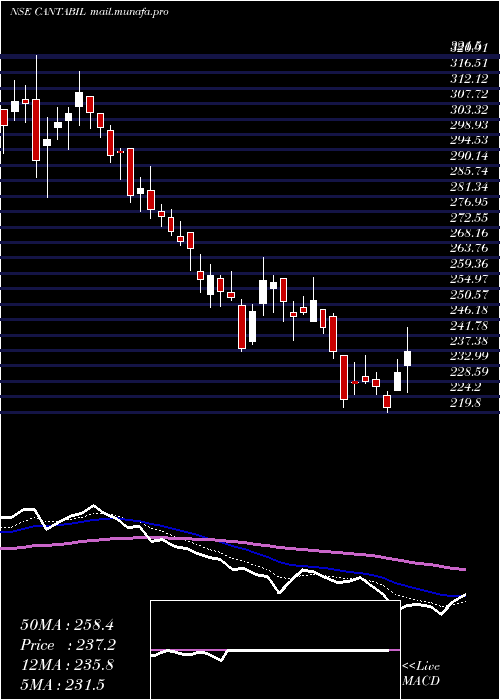Click the 246.18 price axis label
The image size is (500, 700).
point(469,310)
